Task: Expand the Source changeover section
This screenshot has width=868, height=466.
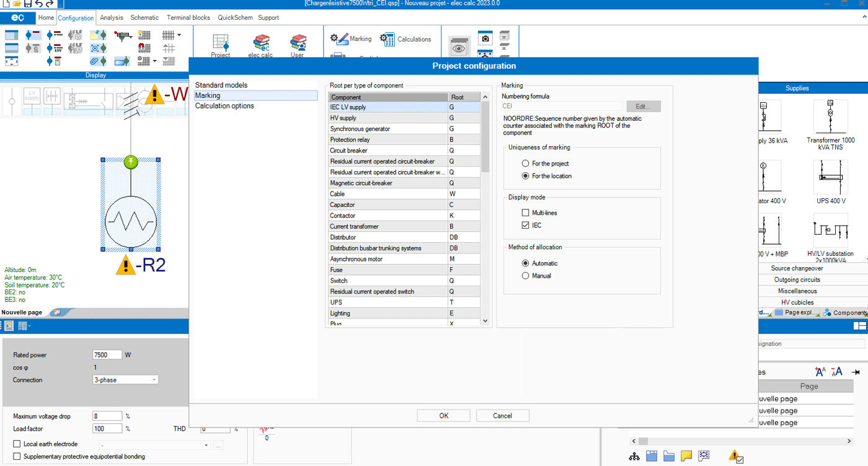Action: (x=797, y=268)
